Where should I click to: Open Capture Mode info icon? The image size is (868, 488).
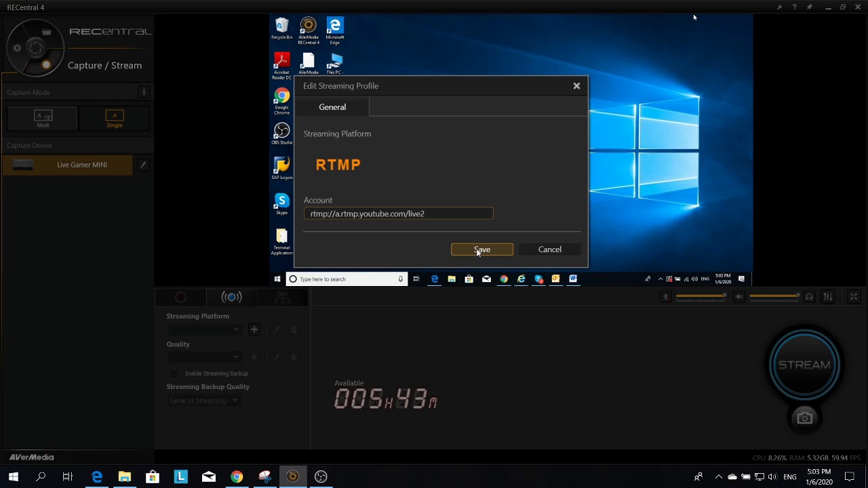click(x=144, y=92)
